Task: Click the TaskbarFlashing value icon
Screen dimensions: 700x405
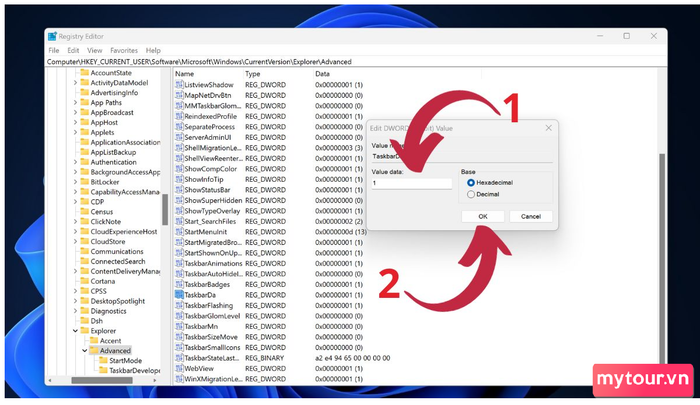Action: [x=179, y=305]
